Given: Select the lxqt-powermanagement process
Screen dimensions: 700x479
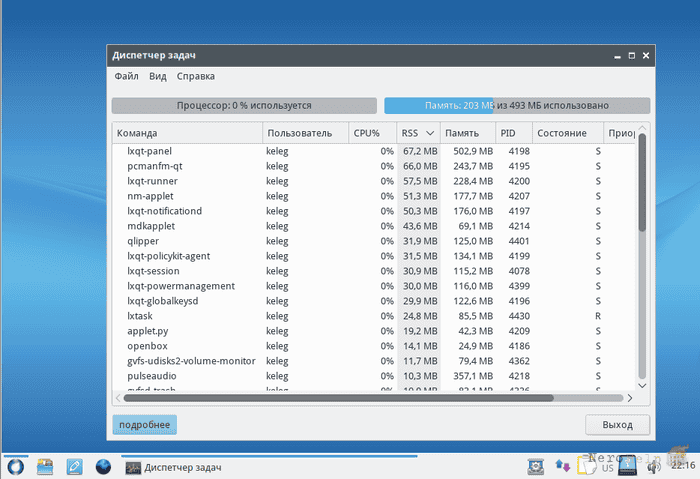Looking at the screenshot, I should point(373,286).
